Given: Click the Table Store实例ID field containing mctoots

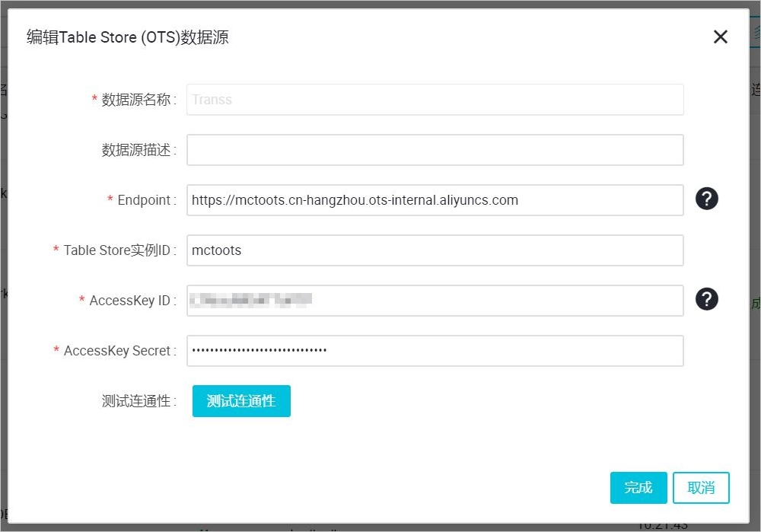Looking at the screenshot, I should pyautogui.click(x=435, y=250).
